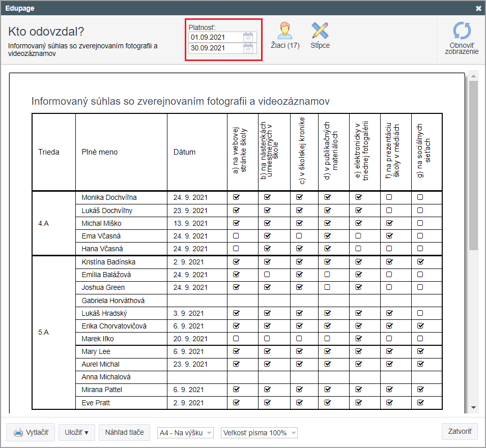Click the Plné meno column header
486x448 pixels.
click(x=100, y=152)
